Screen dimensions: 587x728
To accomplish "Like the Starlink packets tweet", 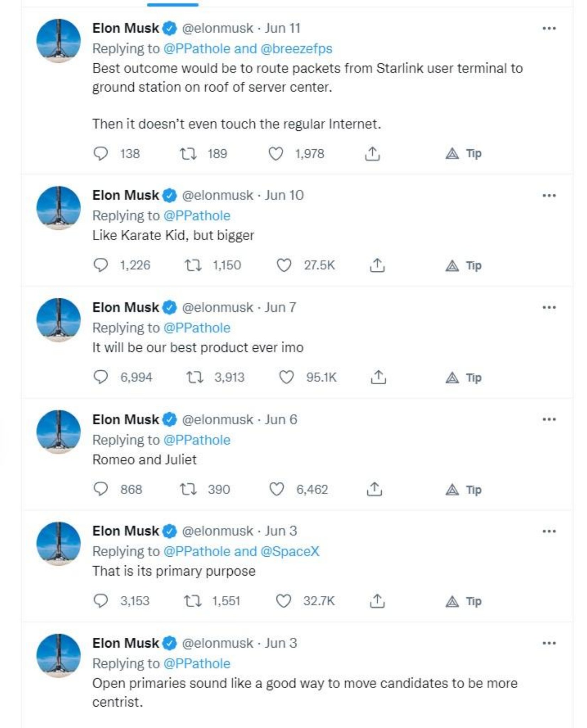I will 276,154.
